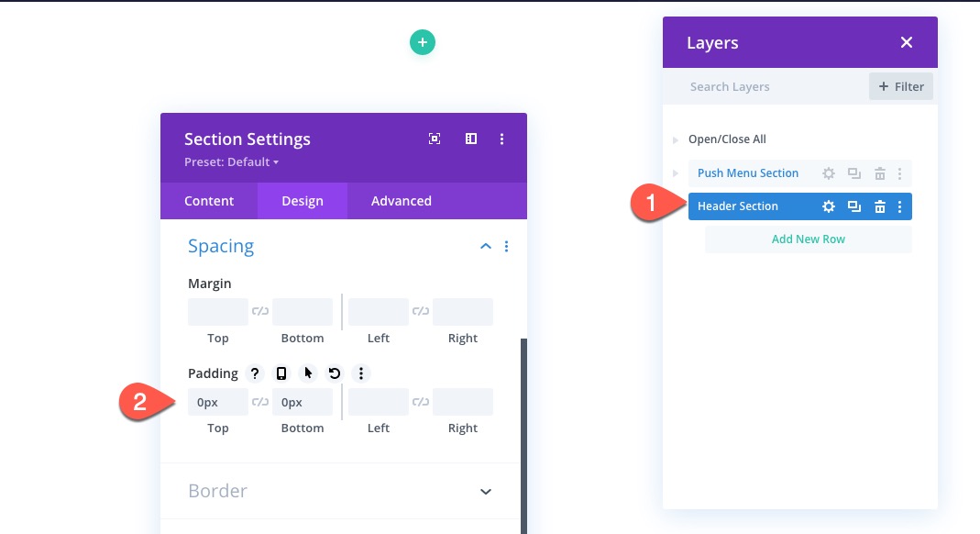Enable hover mode for Padding settings
The width and height of the screenshot is (980, 534).
[306, 373]
